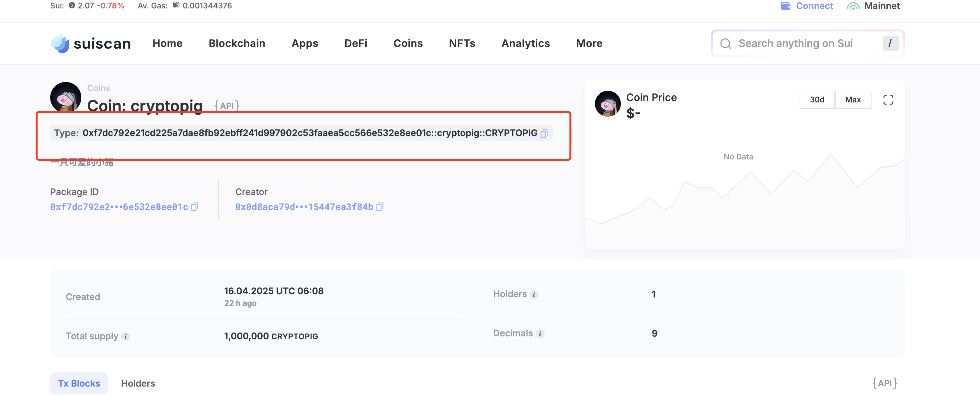Open Holders info tooltip icon
This screenshot has width=980, height=396.
click(x=534, y=294)
